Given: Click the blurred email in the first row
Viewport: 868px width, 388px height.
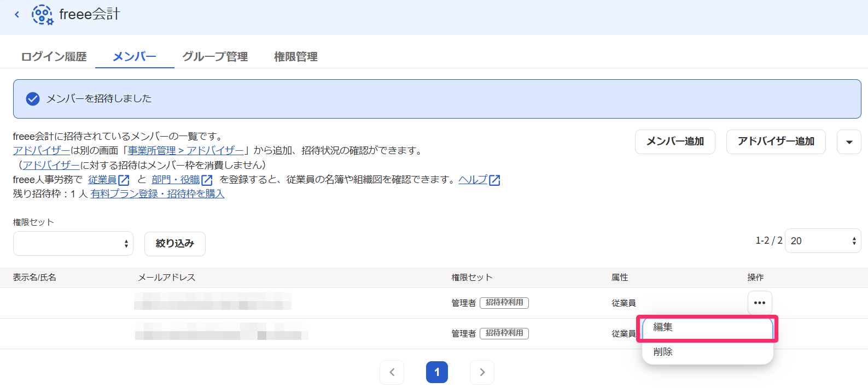Looking at the screenshot, I should [x=213, y=301].
